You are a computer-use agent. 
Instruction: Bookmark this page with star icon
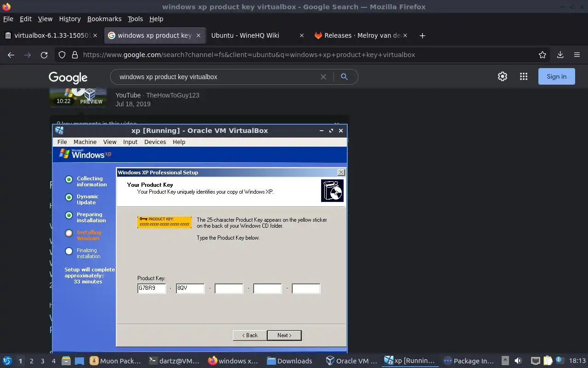coord(543,55)
